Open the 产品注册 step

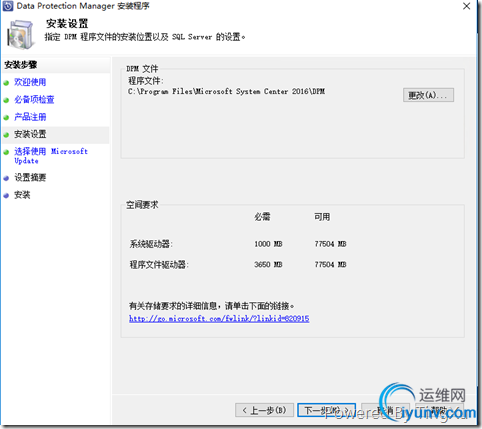tap(30, 117)
